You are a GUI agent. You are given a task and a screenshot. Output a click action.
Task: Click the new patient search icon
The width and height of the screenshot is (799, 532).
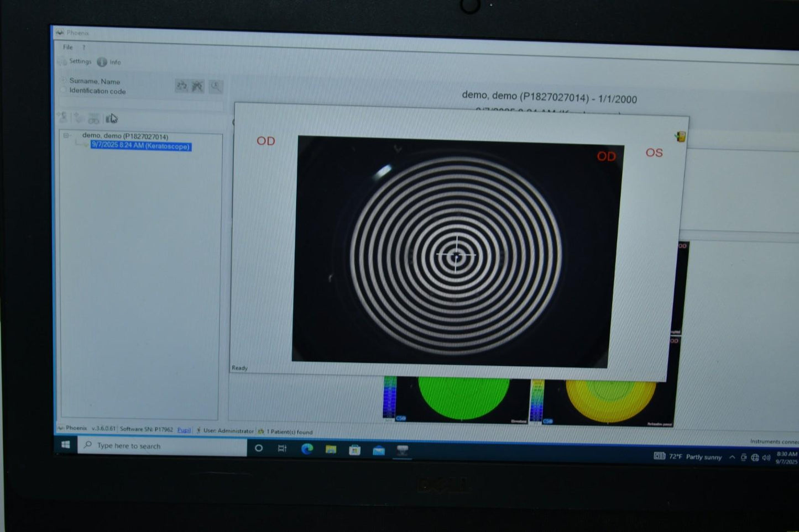point(181,86)
